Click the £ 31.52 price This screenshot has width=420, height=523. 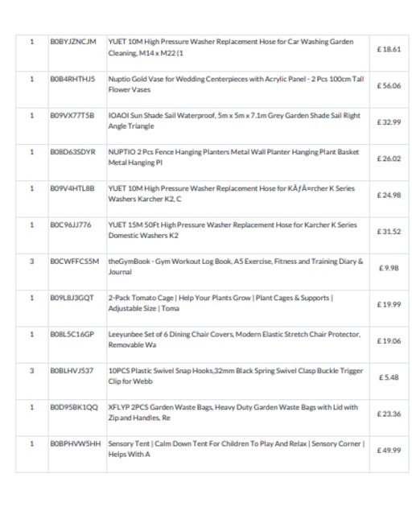coord(389,232)
